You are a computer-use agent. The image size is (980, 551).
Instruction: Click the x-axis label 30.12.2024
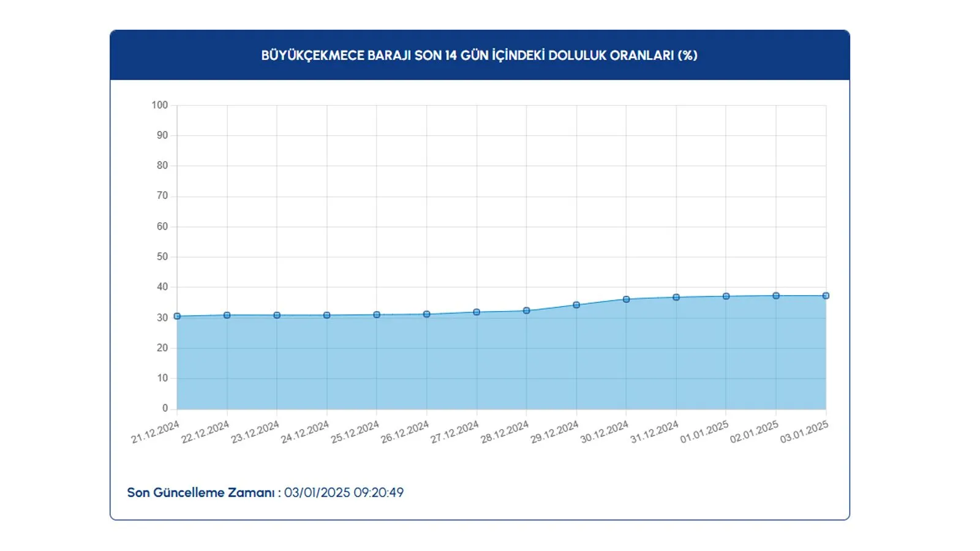(x=605, y=432)
